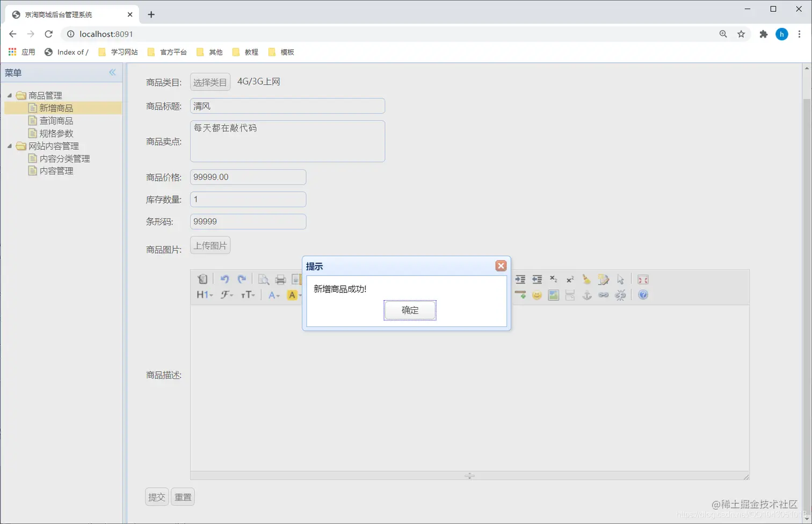Focus the 商品价格 input field
Screen dimensions: 812x524
point(248,177)
